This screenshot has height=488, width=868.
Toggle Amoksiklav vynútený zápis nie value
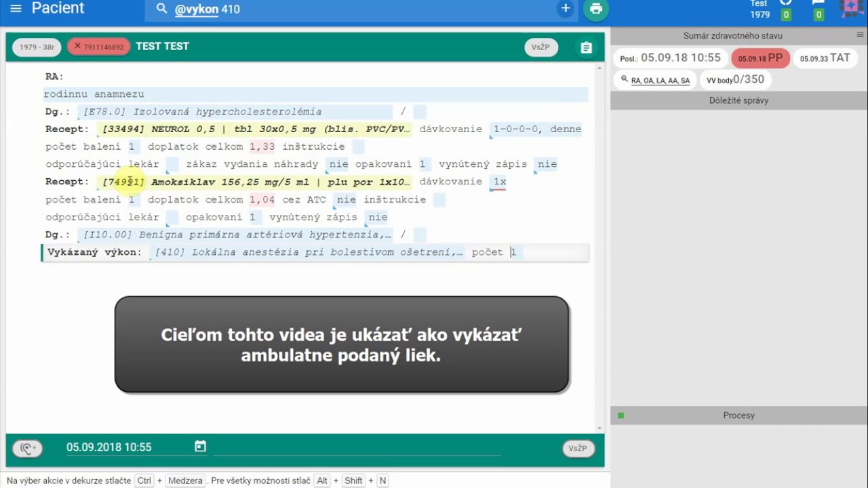point(377,218)
